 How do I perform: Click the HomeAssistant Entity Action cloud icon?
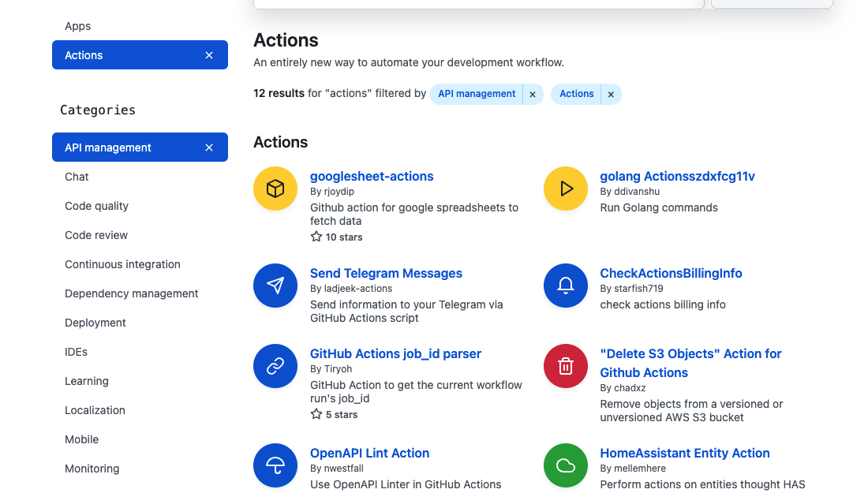point(566,465)
